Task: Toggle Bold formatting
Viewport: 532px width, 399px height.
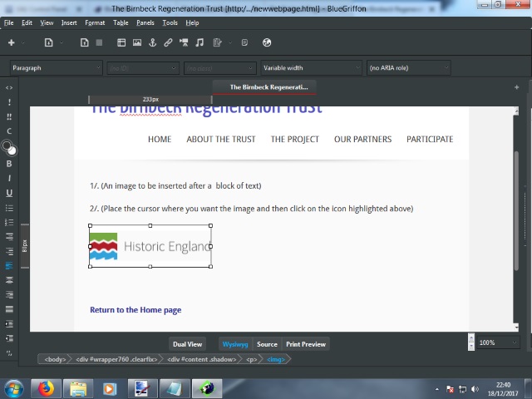Action: (x=9, y=164)
